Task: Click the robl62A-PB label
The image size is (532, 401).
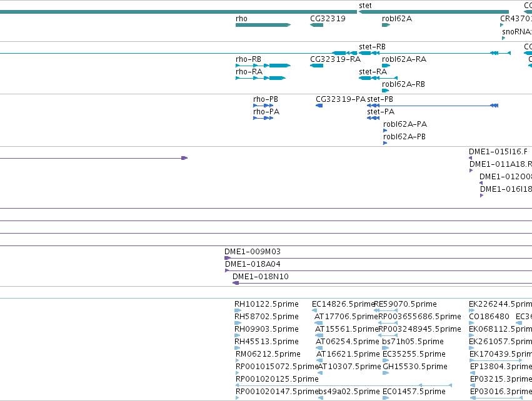Action: tap(404, 137)
